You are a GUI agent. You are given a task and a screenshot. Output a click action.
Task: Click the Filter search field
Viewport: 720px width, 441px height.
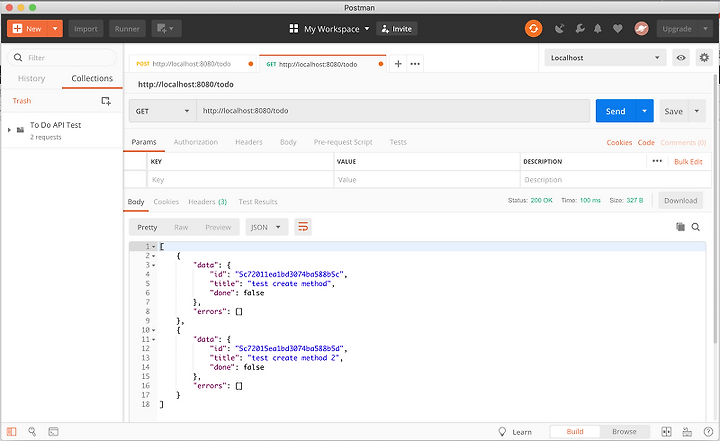[62, 57]
